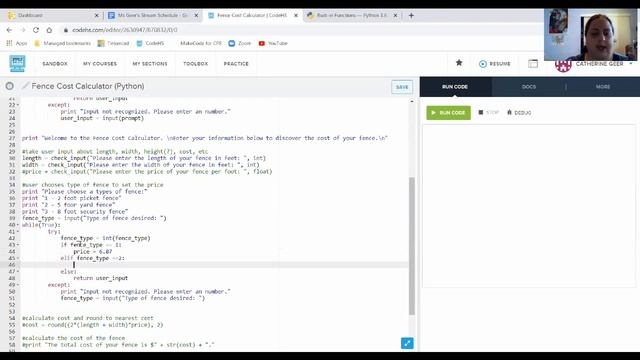Open the window layout icon
Image resolution: width=640 pixels, height=360 pixels.
click(x=533, y=64)
